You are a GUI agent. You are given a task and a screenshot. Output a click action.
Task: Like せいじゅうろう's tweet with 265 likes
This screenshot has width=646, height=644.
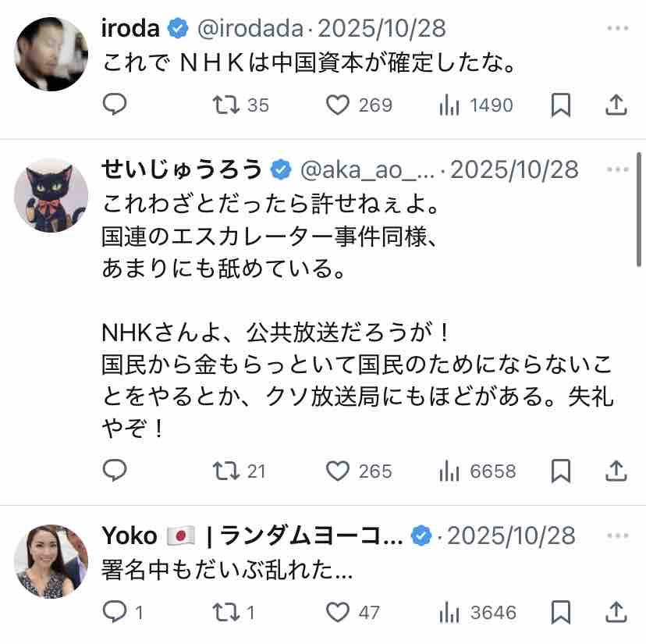[359, 471]
